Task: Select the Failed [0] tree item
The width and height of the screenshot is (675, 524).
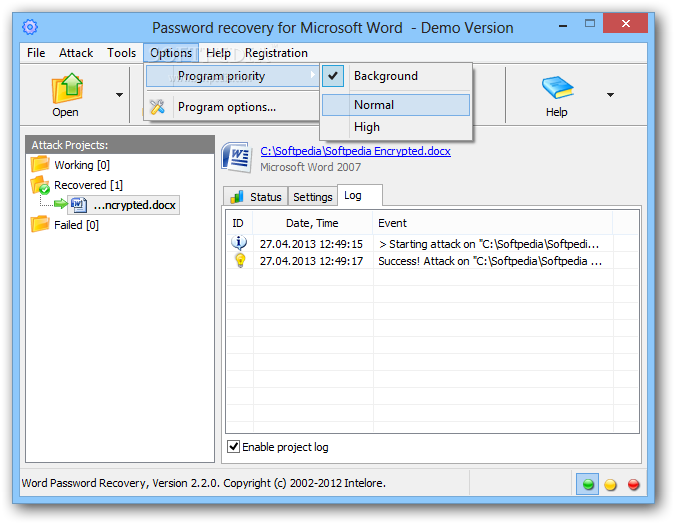Action: tap(76, 225)
